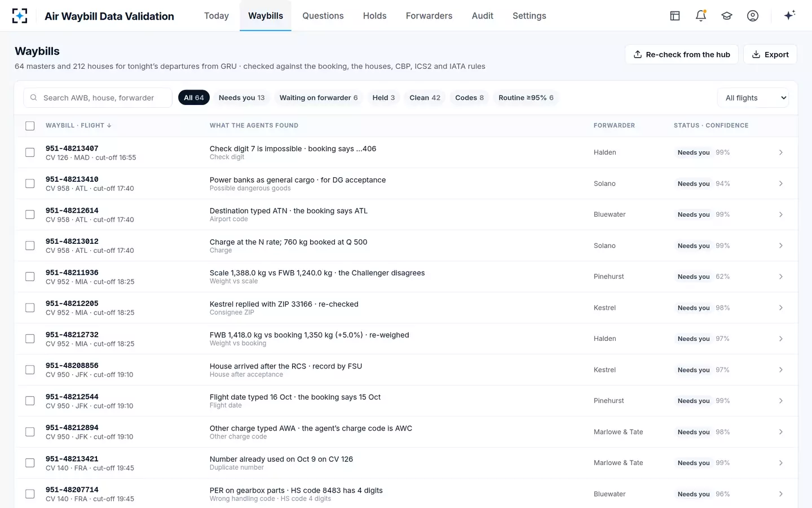
Task: Open row 951-48212732 using its chevron arrow
Action: [x=781, y=339]
